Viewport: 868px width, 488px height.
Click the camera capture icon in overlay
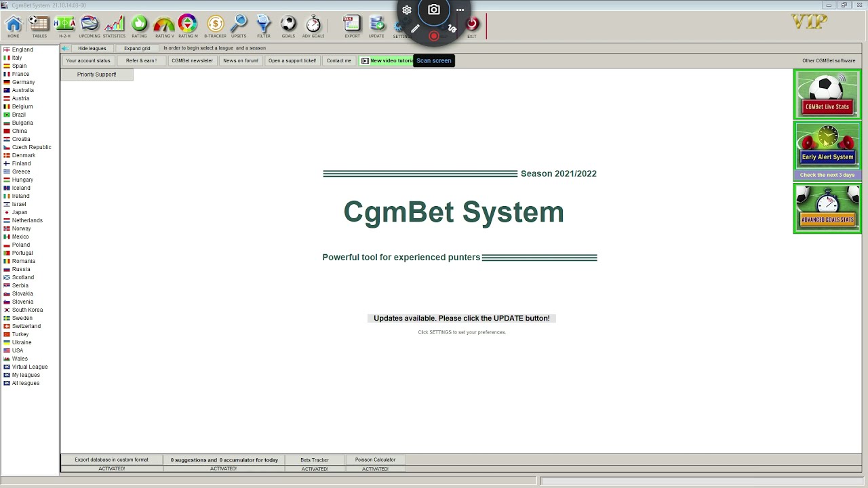434,10
